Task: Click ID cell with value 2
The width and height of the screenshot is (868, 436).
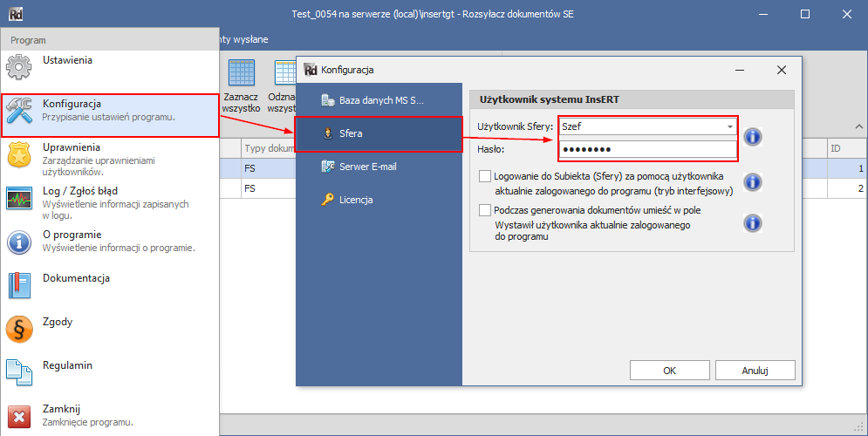Action: 848,188
